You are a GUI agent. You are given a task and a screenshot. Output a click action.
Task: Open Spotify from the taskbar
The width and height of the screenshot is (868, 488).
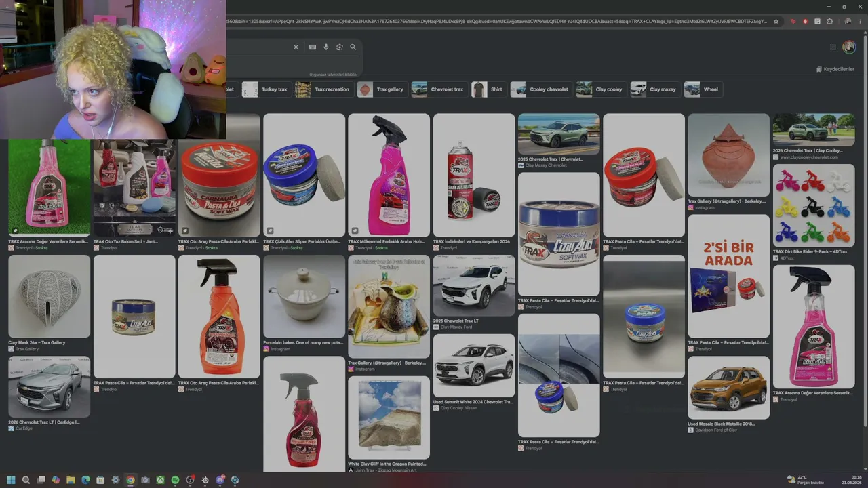(x=175, y=480)
